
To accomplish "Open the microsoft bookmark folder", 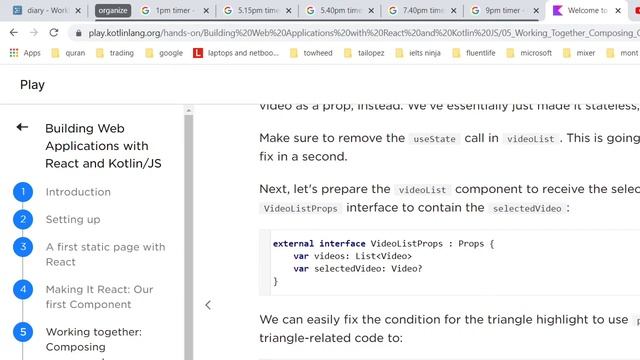I will click(x=529, y=53).
